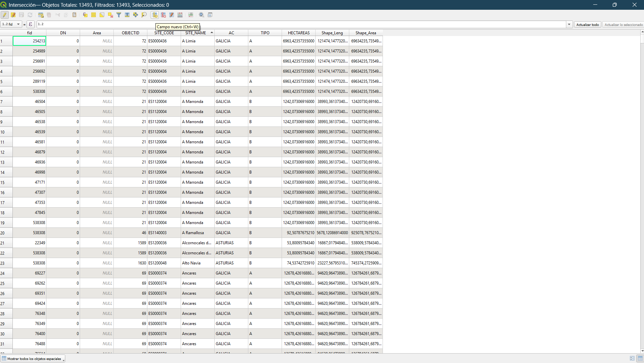The width and height of the screenshot is (644, 363).
Task: Expand the expression history dropdown arrow
Action: point(569,24)
